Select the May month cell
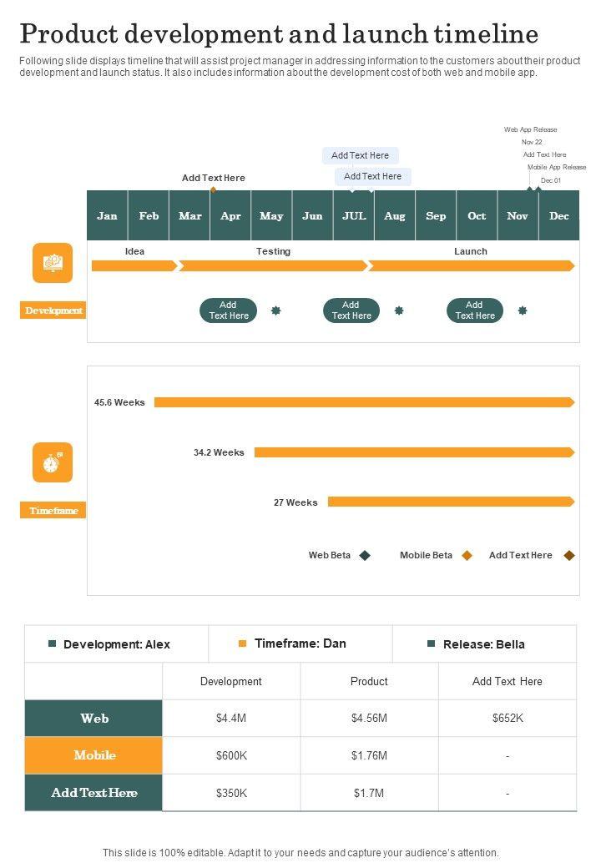601x868 pixels. (x=272, y=215)
